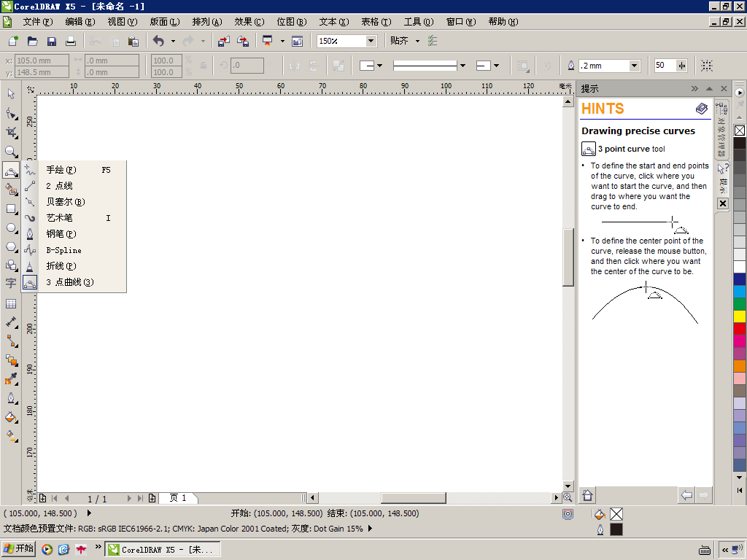
Task: Select the Rectangle tool
Action: click(x=11, y=209)
